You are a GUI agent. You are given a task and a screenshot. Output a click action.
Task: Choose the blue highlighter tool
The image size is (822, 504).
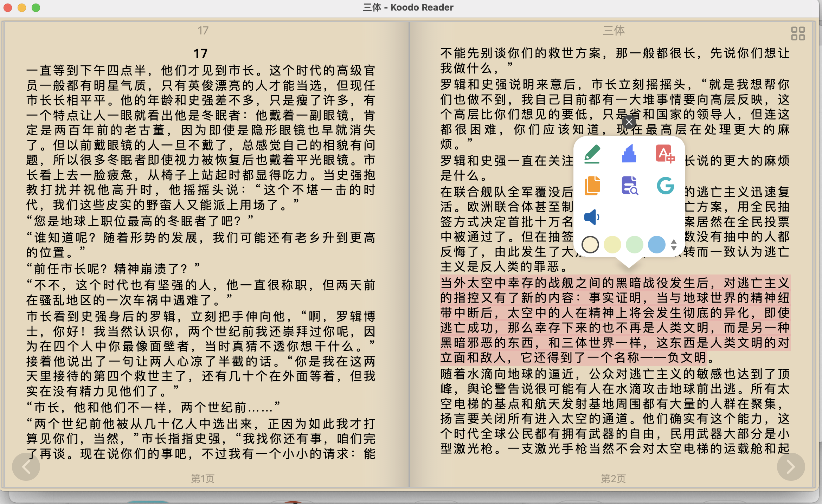(x=629, y=154)
